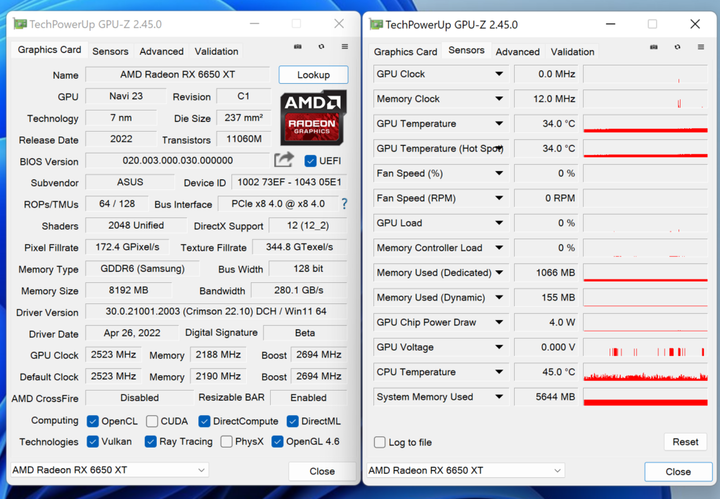The height and width of the screenshot is (499, 720).
Task: Click Bus Interface question mark help icon
Action: point(344,204)
